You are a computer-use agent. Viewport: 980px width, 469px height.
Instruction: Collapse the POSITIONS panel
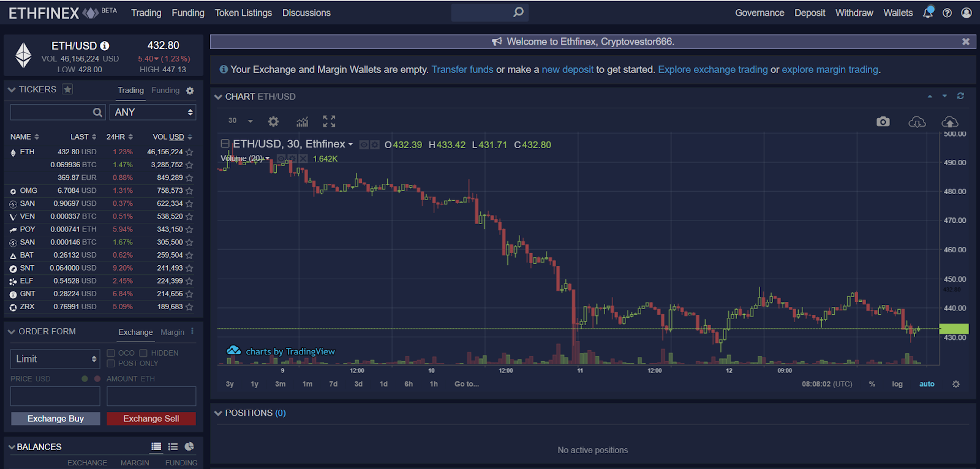tap(218, 413)
